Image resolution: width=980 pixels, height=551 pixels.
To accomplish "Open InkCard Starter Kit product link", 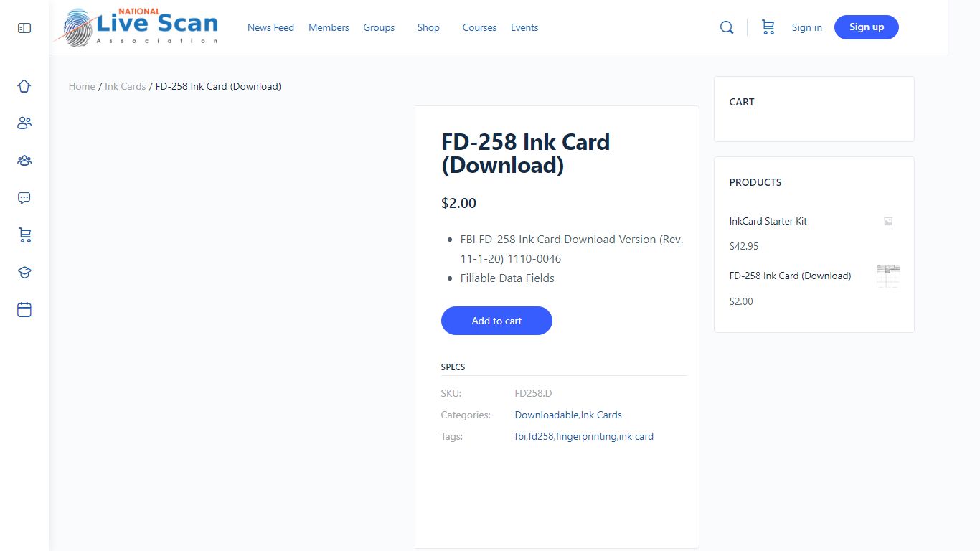I will tap(768, 221).
